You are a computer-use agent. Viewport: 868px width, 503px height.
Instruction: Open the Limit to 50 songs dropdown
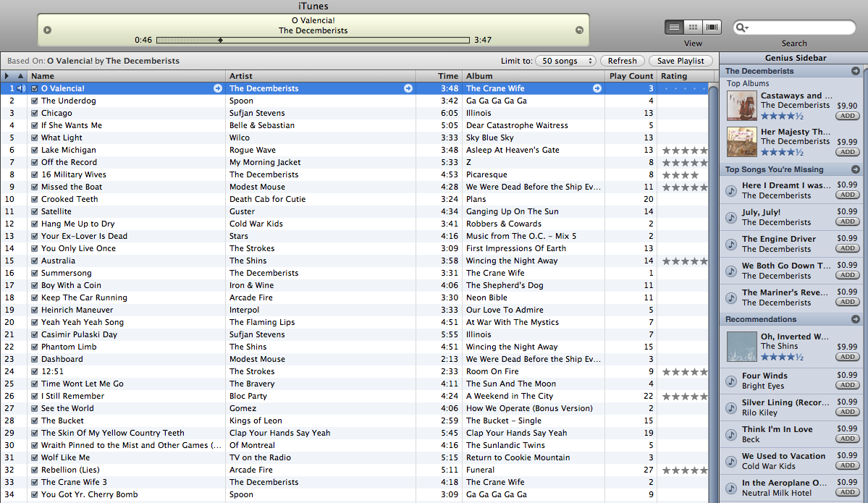click(x=565, y=61)
